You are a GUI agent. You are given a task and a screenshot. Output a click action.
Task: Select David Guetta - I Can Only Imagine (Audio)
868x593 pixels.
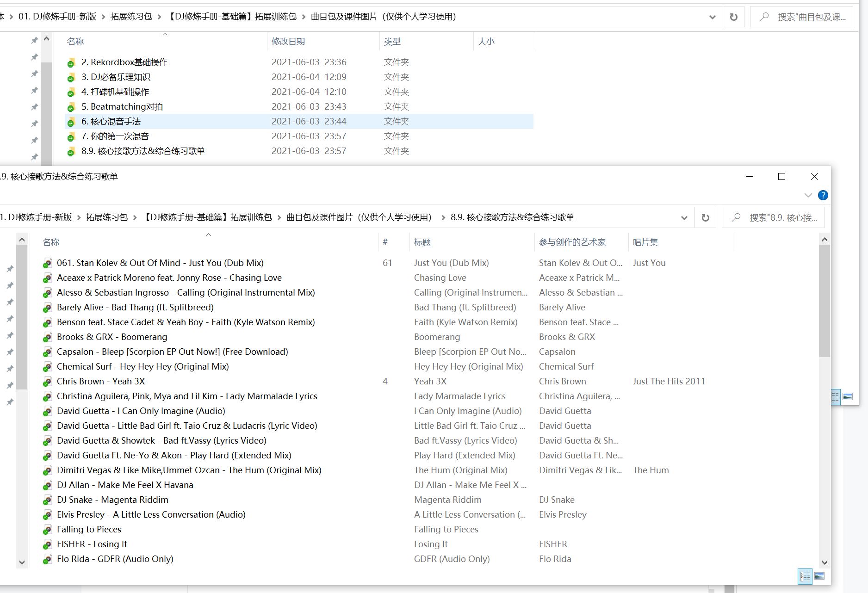tap(141, 411)
